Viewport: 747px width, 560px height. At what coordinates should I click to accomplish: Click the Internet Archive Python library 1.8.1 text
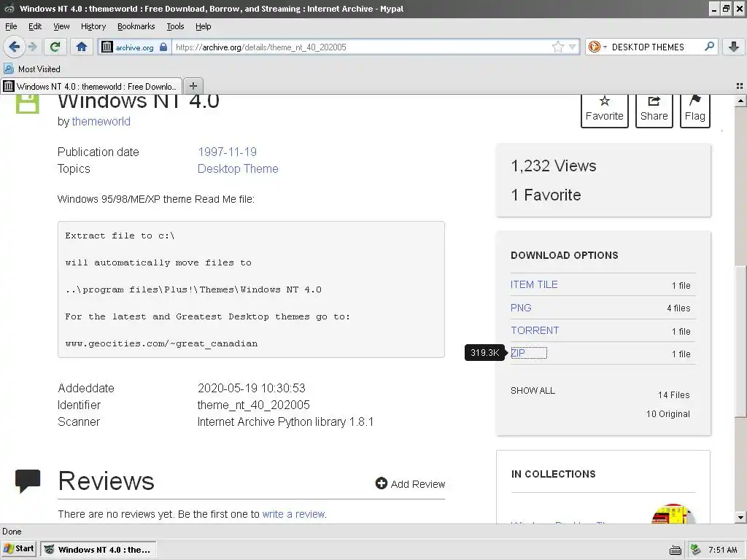click(285, 422)
